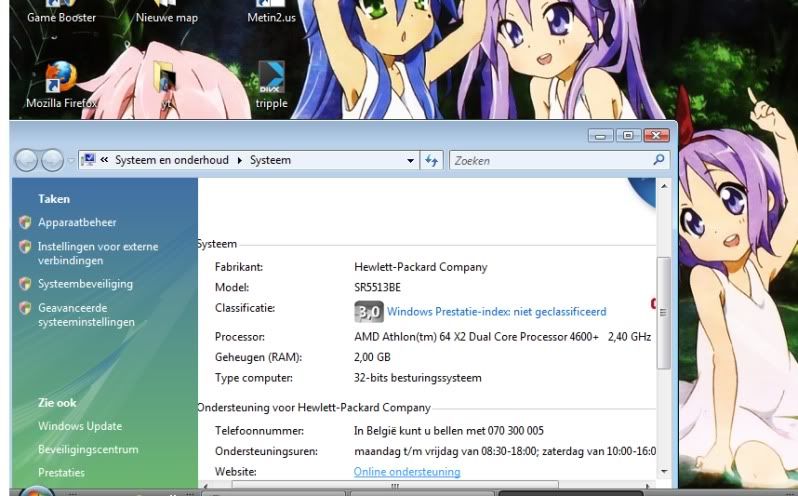Click shield icon beside Geavanceerde systeeminstellingen

pyautogui.click(x=25, y=308)
